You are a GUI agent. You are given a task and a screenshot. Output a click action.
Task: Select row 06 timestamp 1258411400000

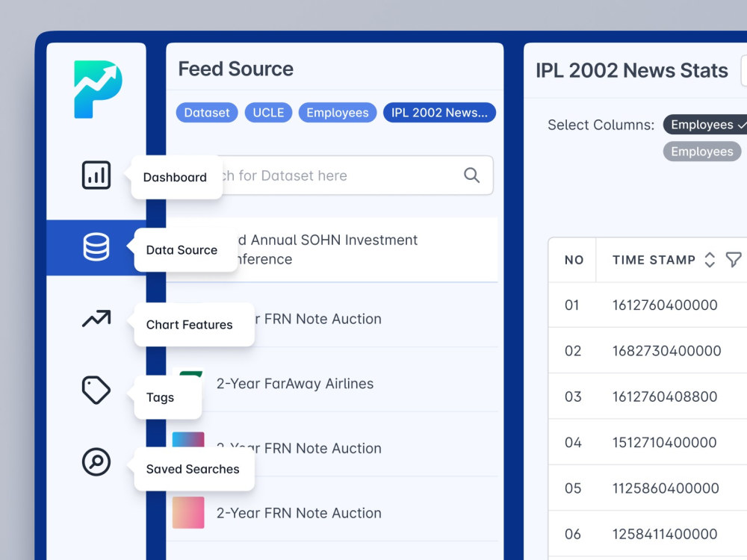point(665,534)
